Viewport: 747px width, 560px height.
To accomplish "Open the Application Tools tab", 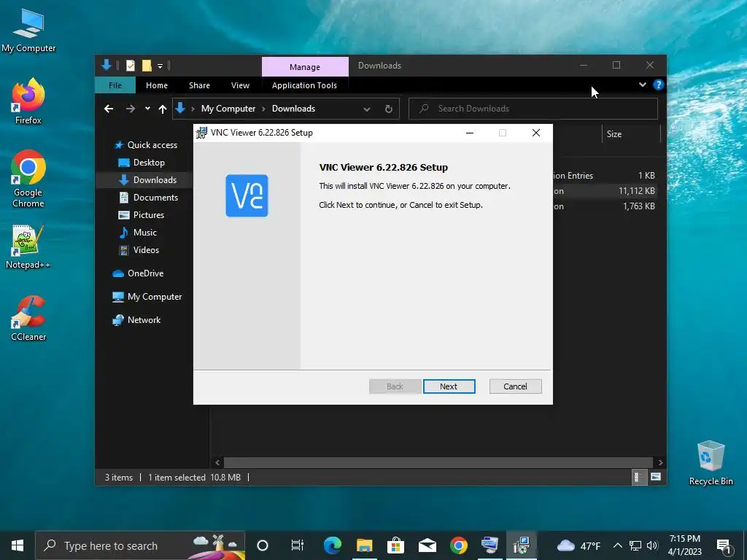I will coord(304,85).
